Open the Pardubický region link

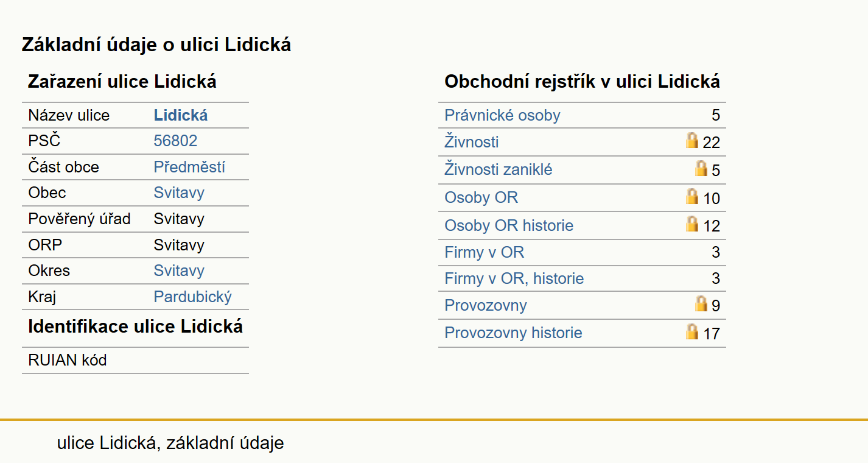coord(193,297)
